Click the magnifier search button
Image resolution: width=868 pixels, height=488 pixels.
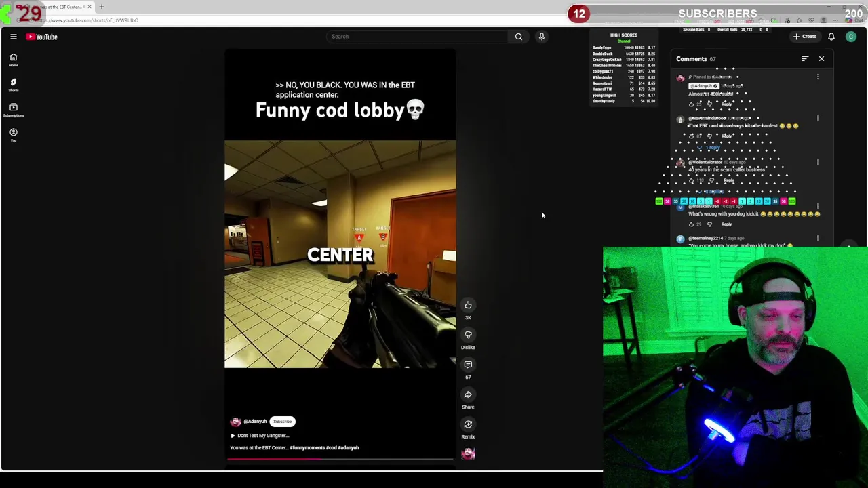tap(519, 37)
